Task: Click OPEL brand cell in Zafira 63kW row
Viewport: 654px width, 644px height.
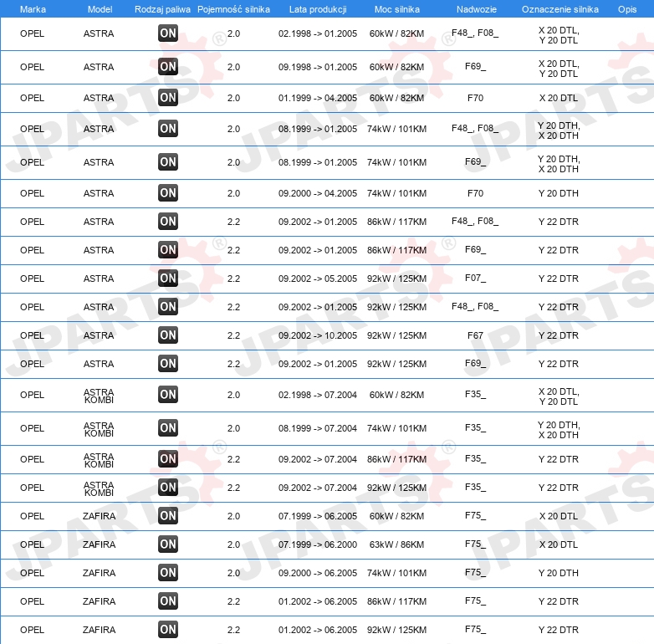Action: (32, 544)
